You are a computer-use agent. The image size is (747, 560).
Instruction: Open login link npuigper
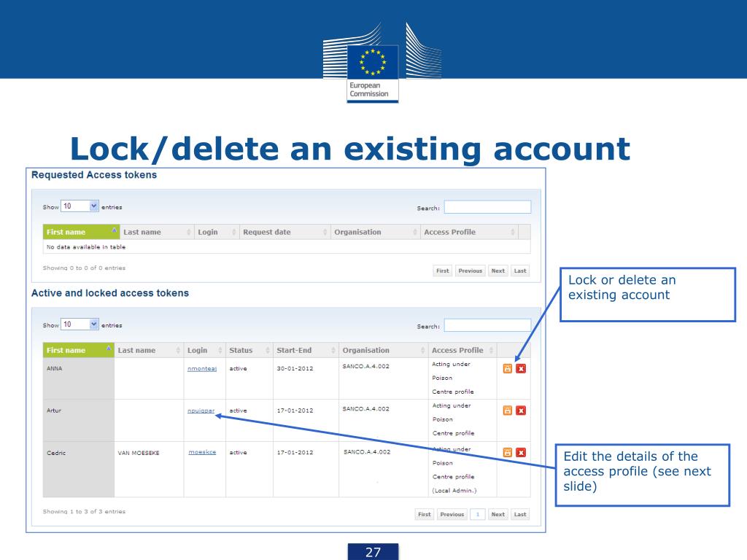tap(201, 411)
